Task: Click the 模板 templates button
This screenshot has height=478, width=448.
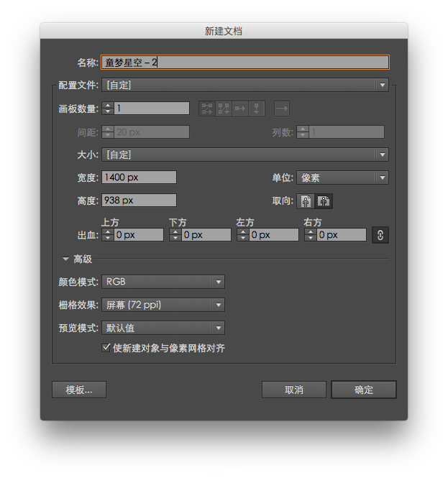Action: [79, 390]
